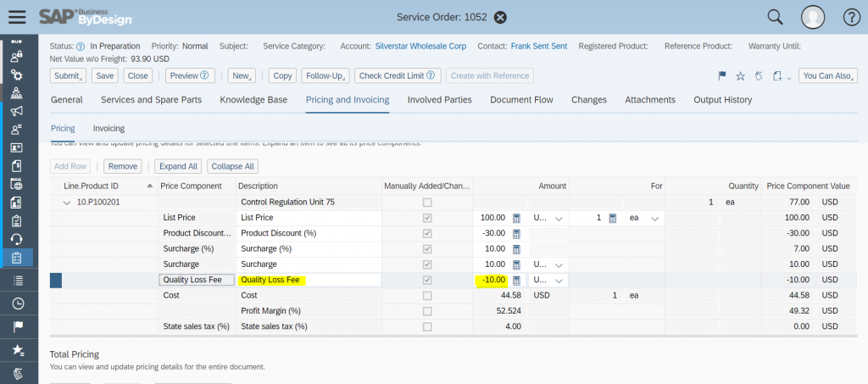Open the You Can Also menu
868x384 pixels.
828,75
